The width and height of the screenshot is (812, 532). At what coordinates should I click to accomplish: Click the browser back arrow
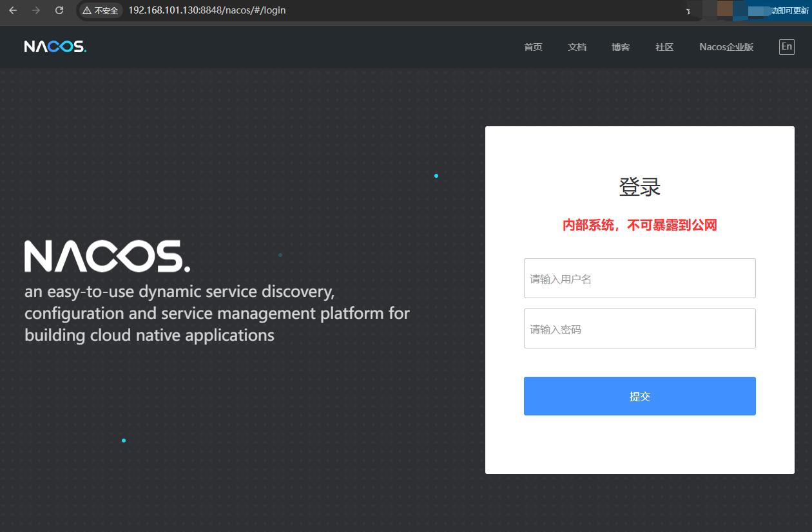click(x=13, y=10)
